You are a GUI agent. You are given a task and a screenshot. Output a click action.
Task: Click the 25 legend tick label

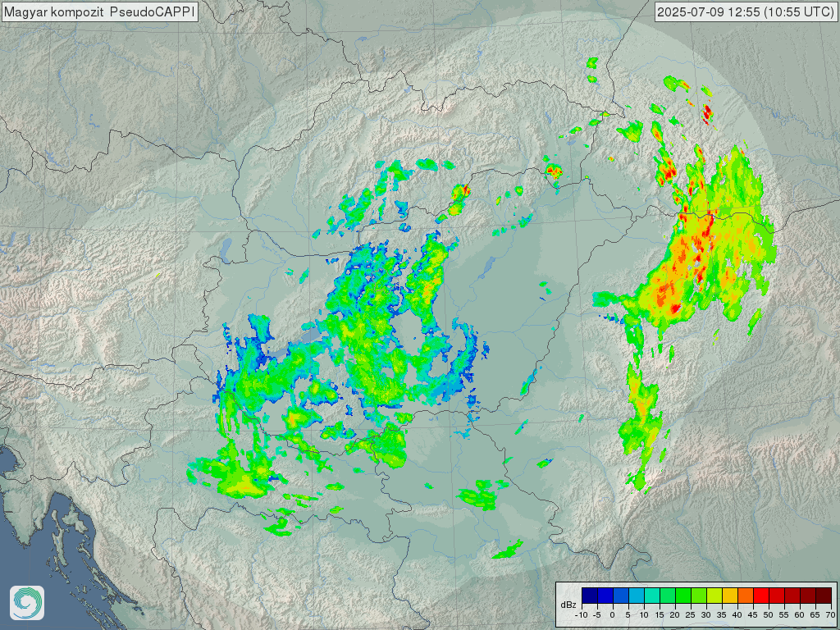point(691,615)
